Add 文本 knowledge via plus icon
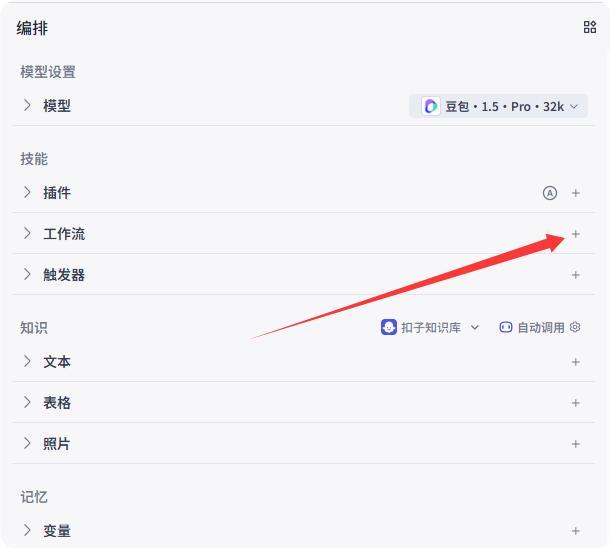Screen dimensions: 610x548 pos(576,362)
